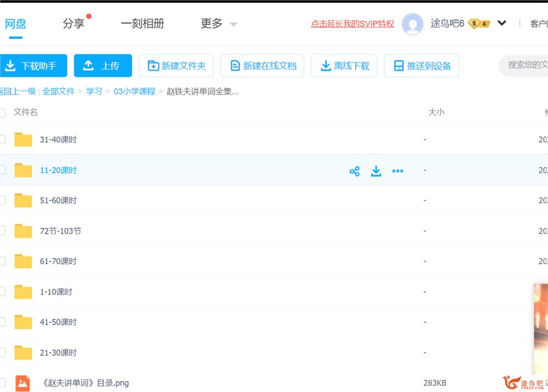Open the 61-70课时 folder icon
The width and height of the screenshot is (548, 392).
pyautogui.click(x=23, y=261)
